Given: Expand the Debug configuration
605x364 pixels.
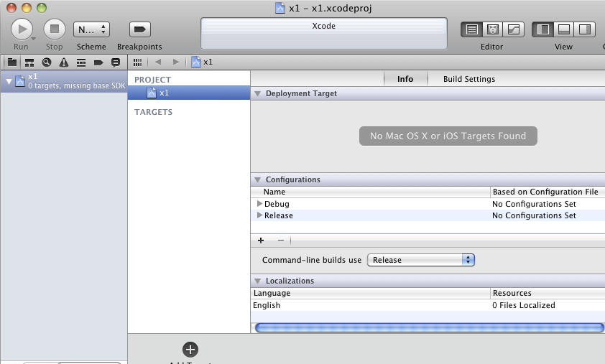Looking at the screenshot, I should (259, 204).
